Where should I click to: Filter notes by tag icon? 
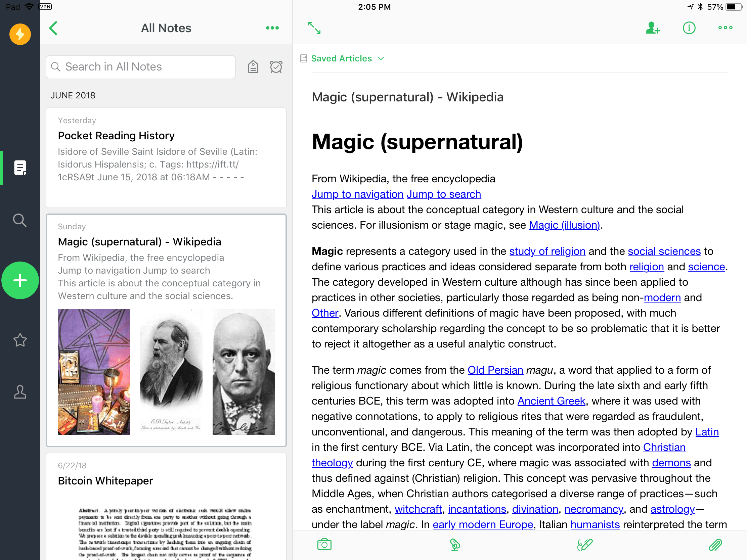(253, 67)
